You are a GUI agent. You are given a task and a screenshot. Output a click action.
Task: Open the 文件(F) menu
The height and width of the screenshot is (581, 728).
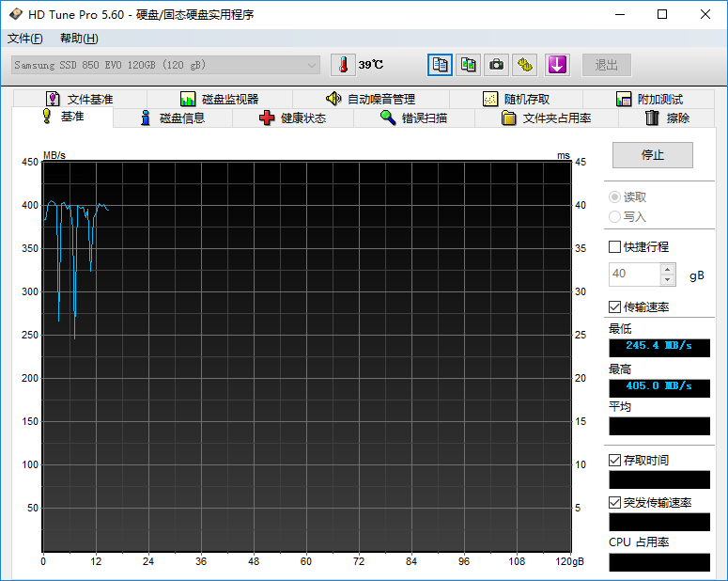(25, 39)
